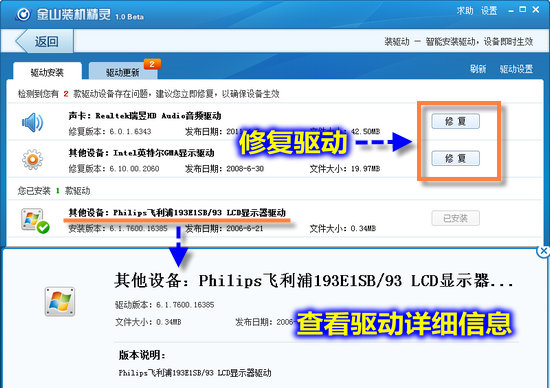Click the sound card speaker icon
The width and height of the screenshot is (550, 388).
click(x=32, y=122)
